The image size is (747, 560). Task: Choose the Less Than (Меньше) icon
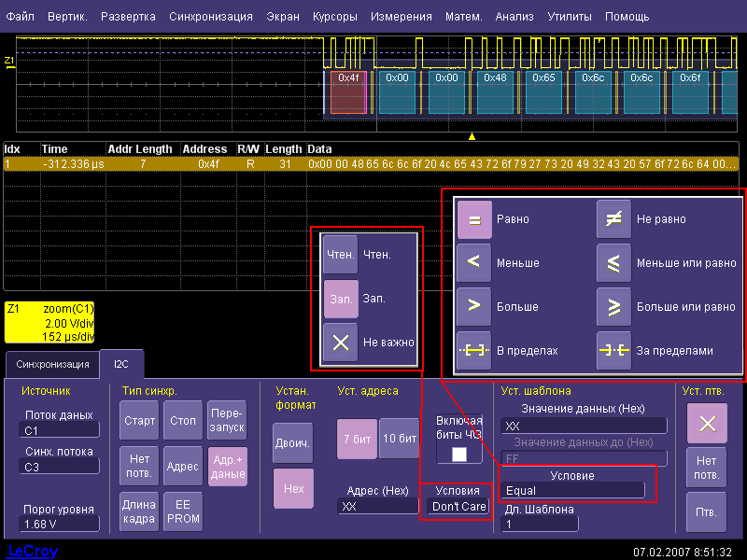tap(474, 263)
